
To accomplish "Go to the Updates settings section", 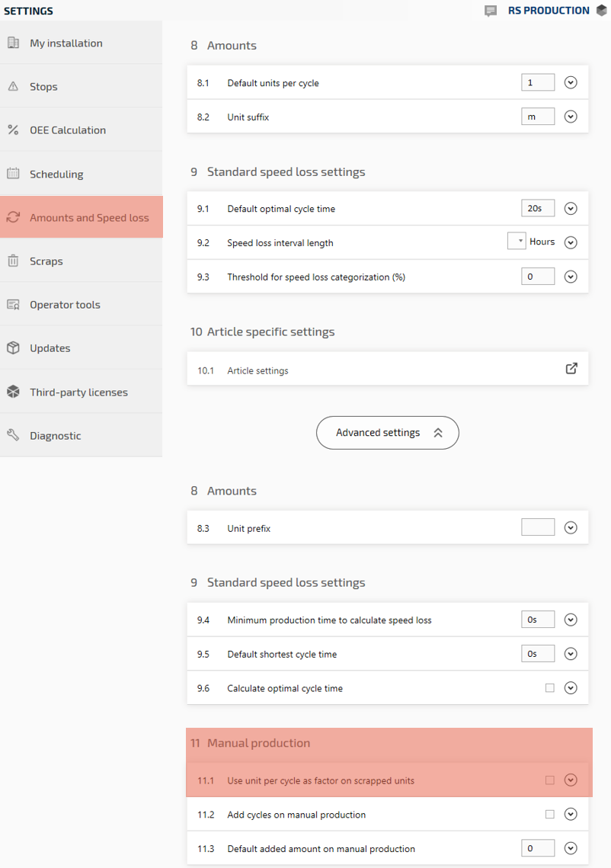I will (50, 348).
